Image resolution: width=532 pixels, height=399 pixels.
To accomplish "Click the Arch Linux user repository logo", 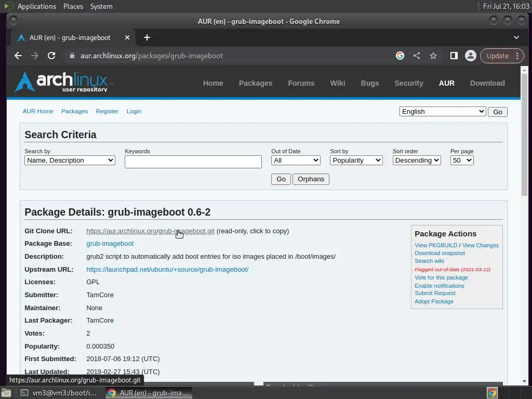I will (x=63, y=82).
